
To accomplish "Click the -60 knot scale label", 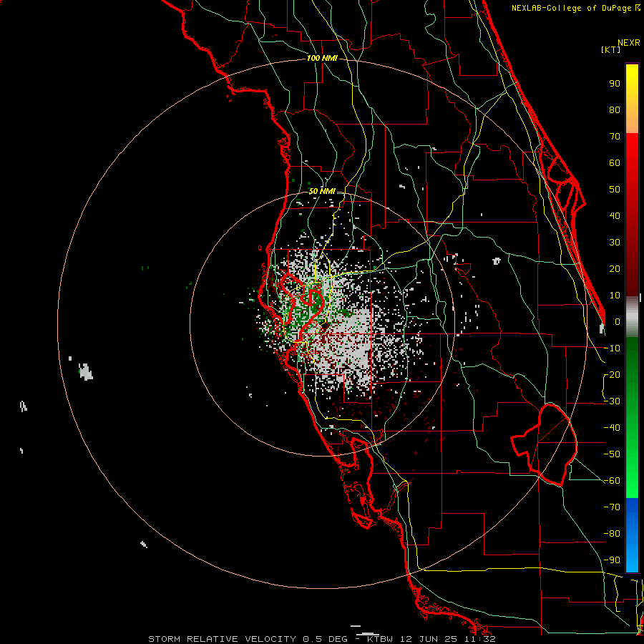I will 612,481.
